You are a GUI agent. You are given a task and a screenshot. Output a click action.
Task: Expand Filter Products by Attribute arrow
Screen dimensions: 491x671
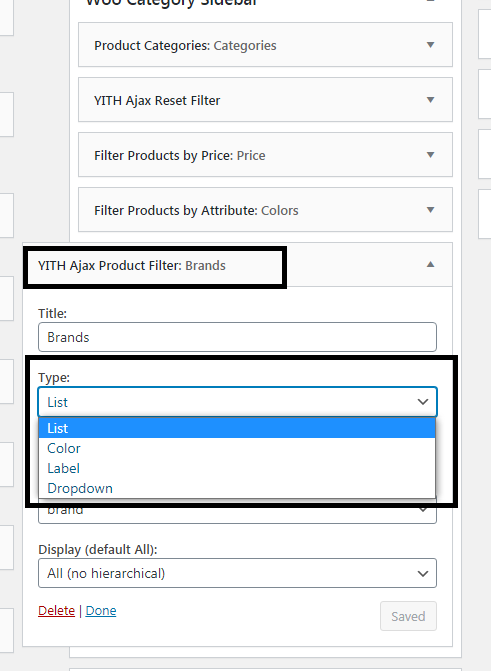430,210
